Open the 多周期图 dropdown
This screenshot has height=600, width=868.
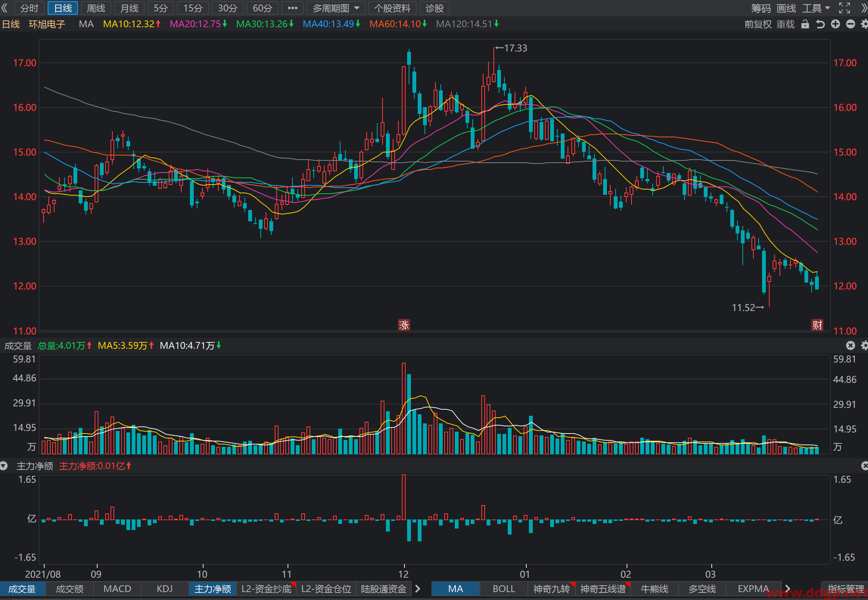[336, 8]
